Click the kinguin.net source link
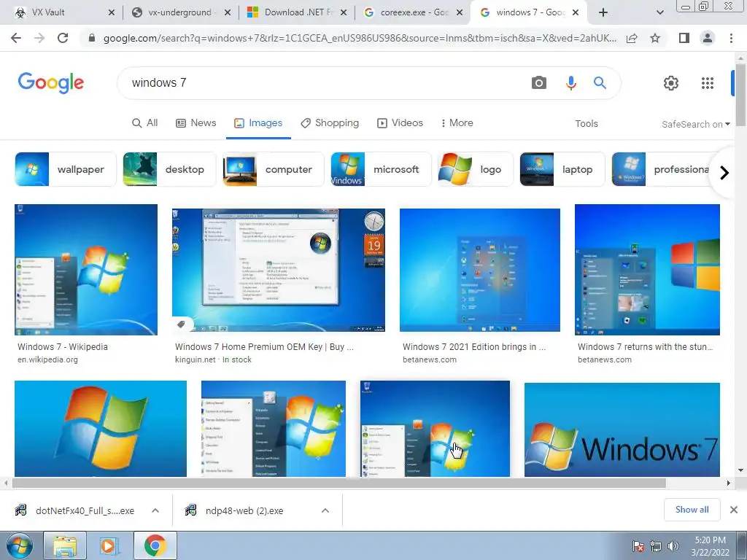This screenshot has width=747, height=560. click(196, 360)
